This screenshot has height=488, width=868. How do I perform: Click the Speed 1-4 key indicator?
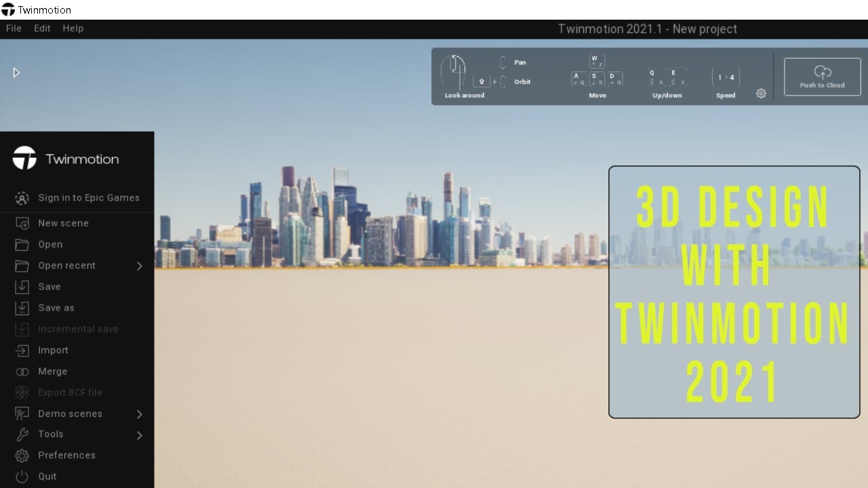coord(726,77)
